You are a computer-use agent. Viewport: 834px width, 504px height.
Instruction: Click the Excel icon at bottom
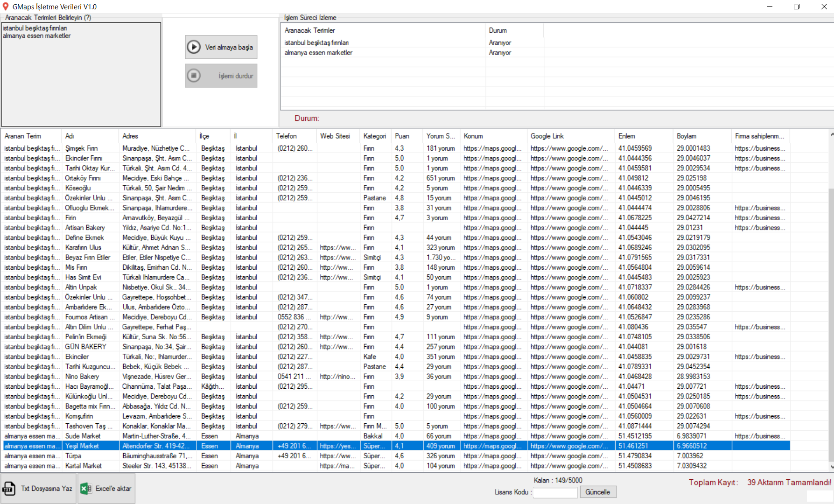(85, 489)
